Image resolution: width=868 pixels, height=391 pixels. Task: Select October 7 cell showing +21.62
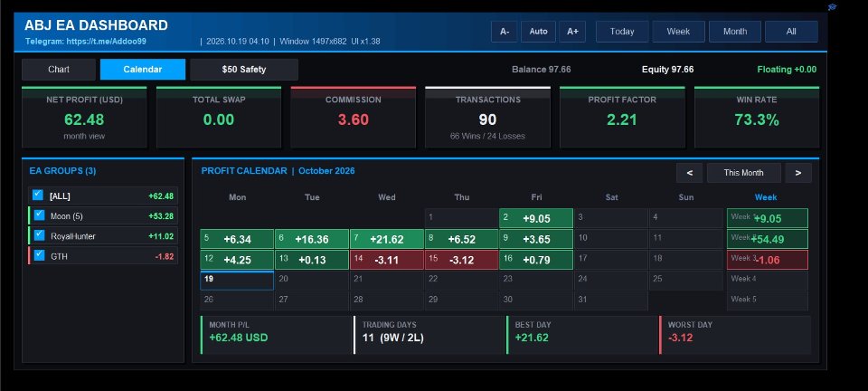[386, 239]
